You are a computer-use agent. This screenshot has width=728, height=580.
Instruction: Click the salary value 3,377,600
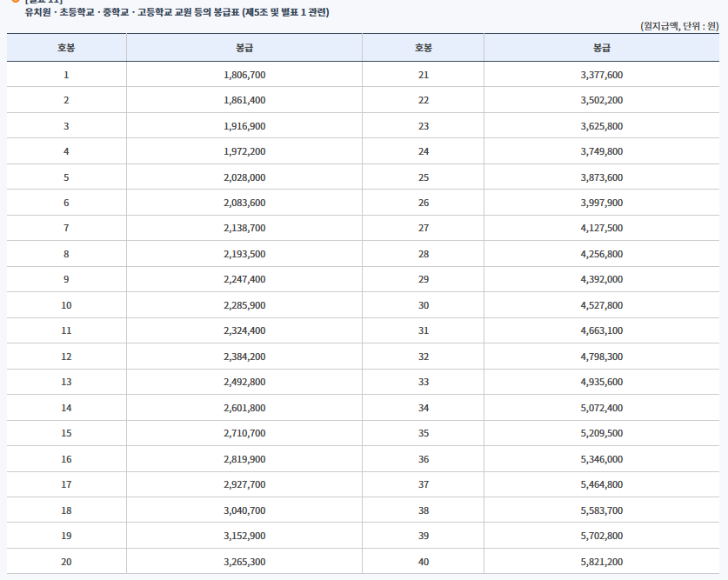pos(601,75)
